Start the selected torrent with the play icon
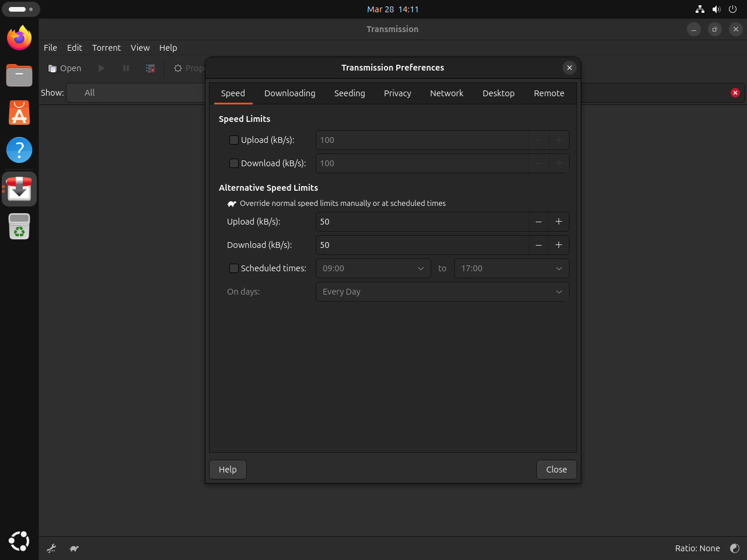Viewport: 747px width, 560px height. 101,68
